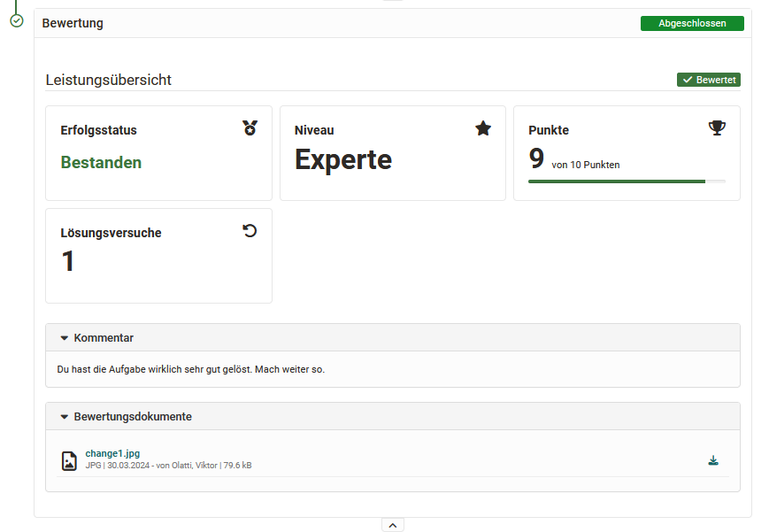Click the trophy icon in Punkte card
The image size is (769, 532).
tap(717, 128)
